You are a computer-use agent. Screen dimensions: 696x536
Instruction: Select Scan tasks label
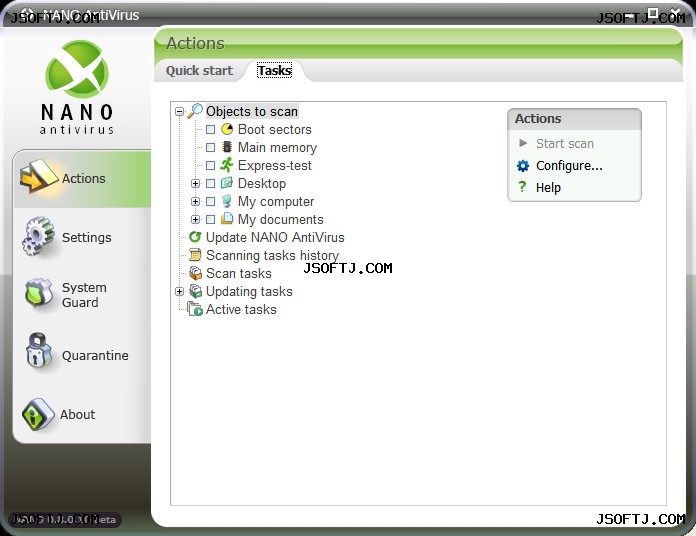coord(239,273)
